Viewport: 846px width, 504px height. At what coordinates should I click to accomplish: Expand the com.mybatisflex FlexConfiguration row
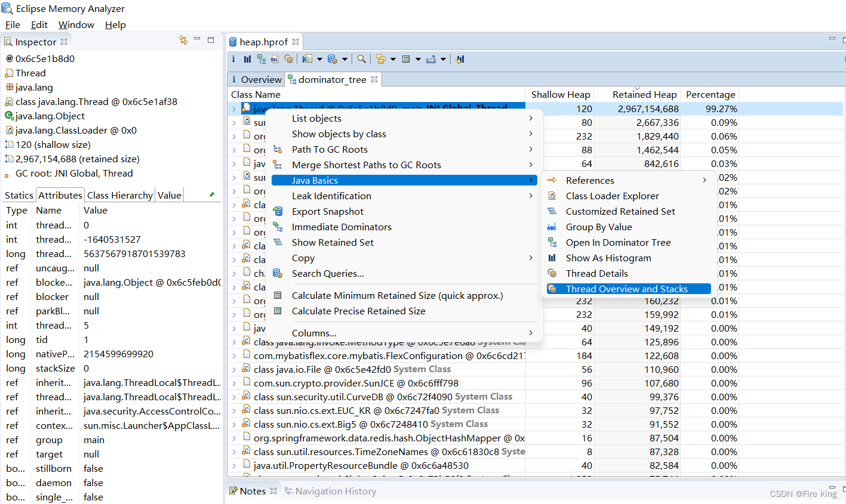(x=234, y=356)
